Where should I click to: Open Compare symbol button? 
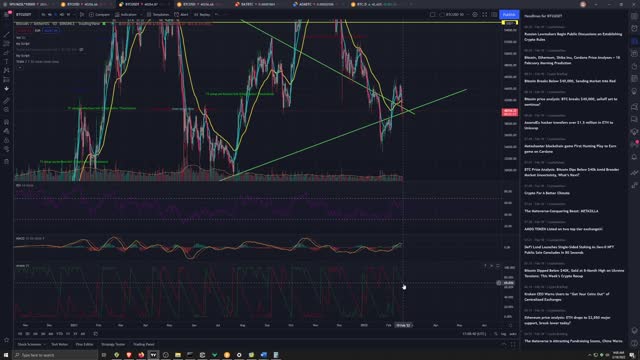(x=100, y=15)
